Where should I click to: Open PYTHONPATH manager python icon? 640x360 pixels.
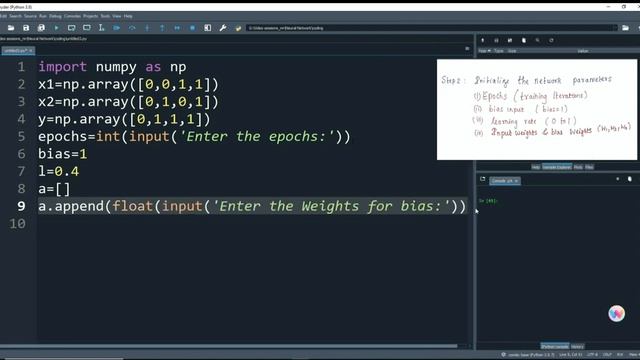point(238,28)
